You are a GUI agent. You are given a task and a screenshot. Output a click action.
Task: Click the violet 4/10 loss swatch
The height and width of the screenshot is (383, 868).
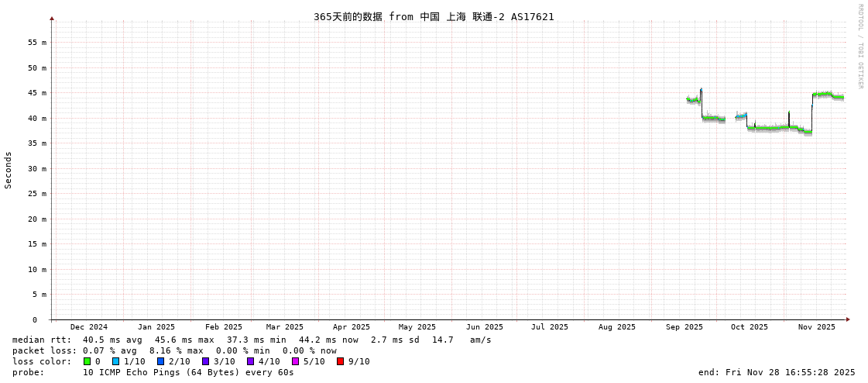[250, 361]
